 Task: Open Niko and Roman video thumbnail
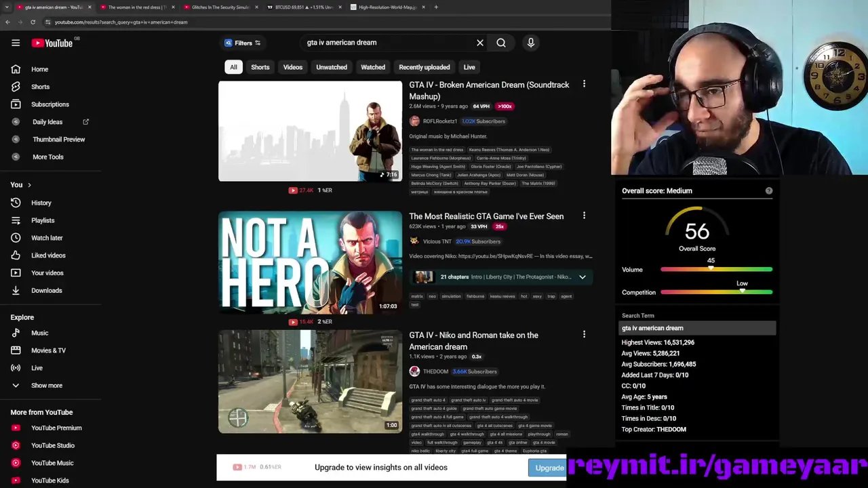tap(310, 382)
